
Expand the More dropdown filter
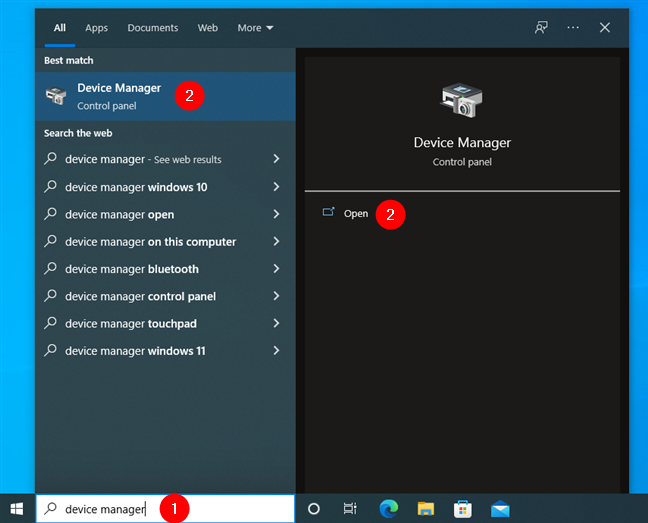[255, 28]
